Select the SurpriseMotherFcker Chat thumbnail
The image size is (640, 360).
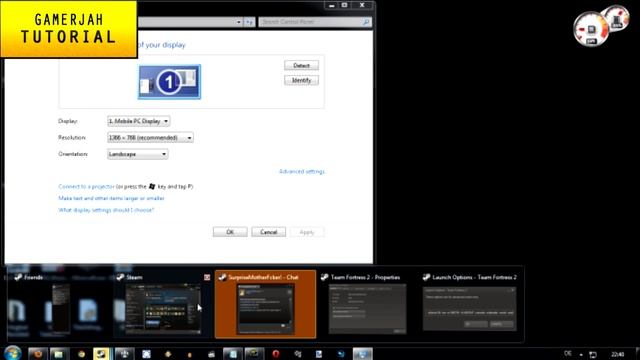tap(265, 304)
